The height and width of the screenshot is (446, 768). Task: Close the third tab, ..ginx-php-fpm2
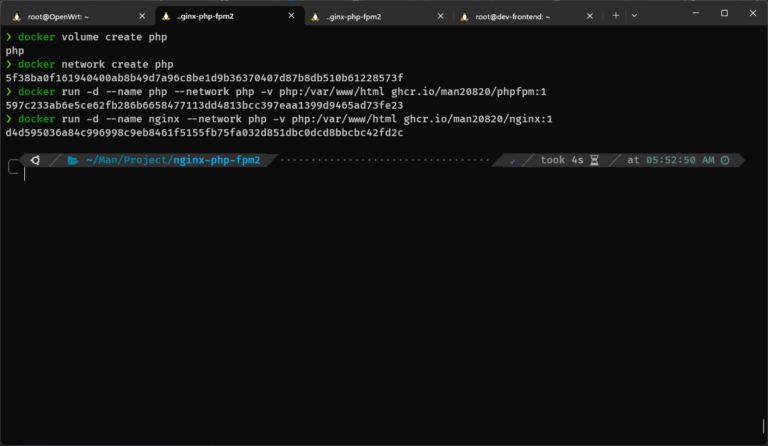coord(440,16)
